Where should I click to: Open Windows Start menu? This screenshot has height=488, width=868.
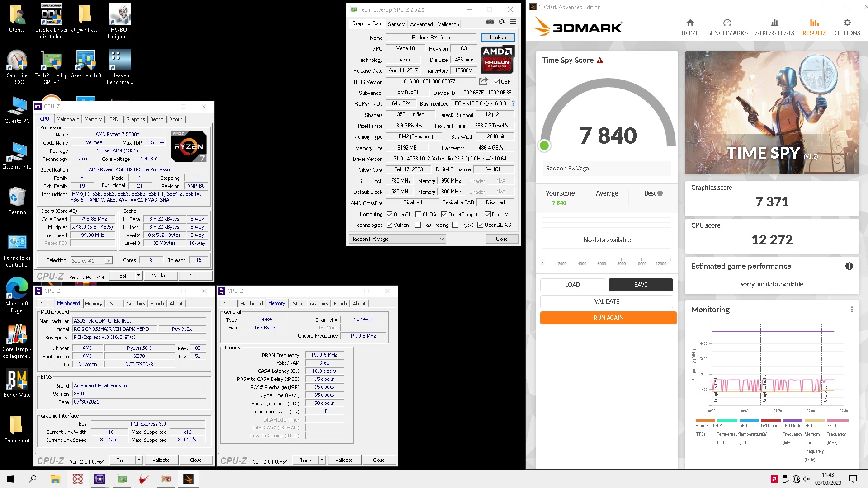pos(11,479)
